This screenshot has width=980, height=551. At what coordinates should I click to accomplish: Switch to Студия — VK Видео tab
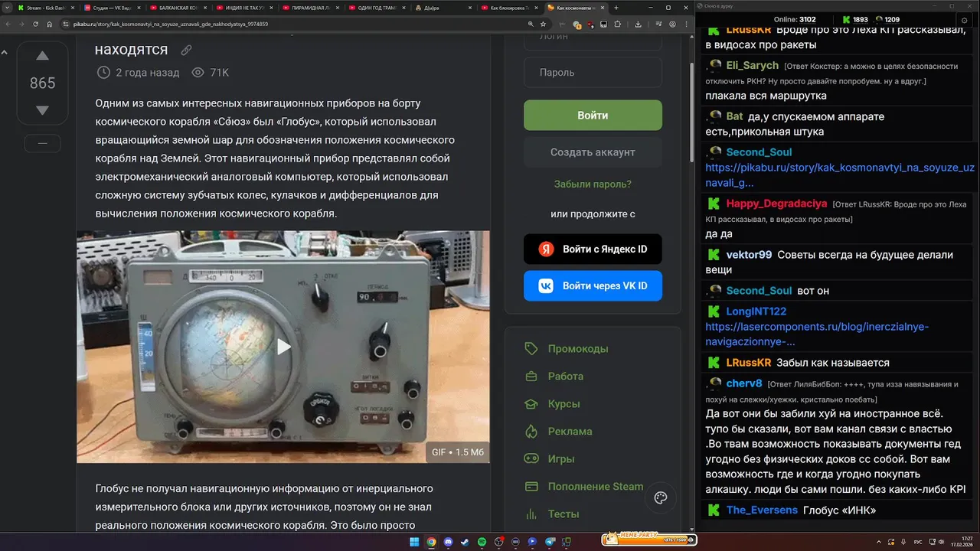click(x=111, y=8)
